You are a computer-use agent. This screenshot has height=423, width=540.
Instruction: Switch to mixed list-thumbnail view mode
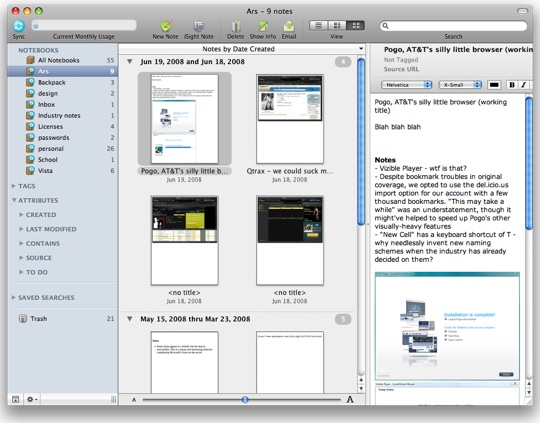point(337,25)
